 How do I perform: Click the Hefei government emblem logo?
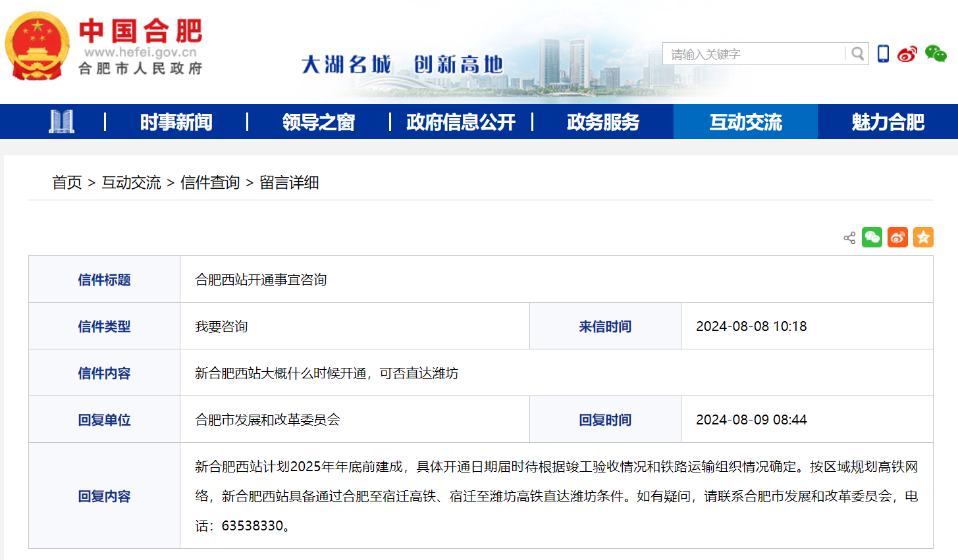click(x=37, y=46)
